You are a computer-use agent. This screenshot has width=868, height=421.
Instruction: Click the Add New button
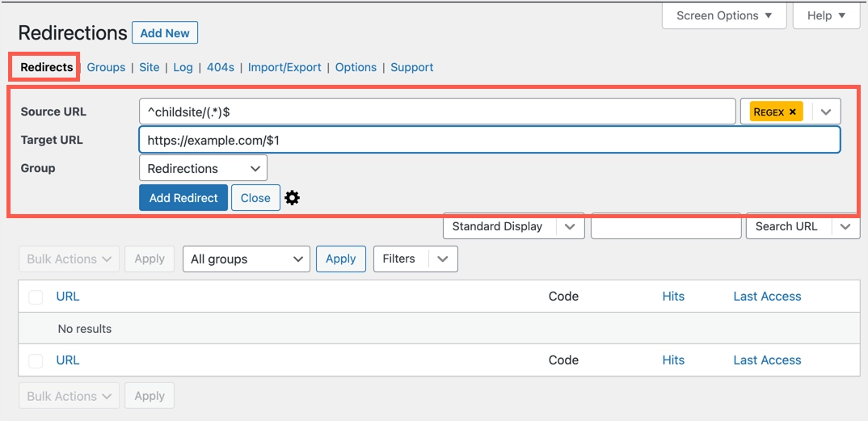coord(165,33)
